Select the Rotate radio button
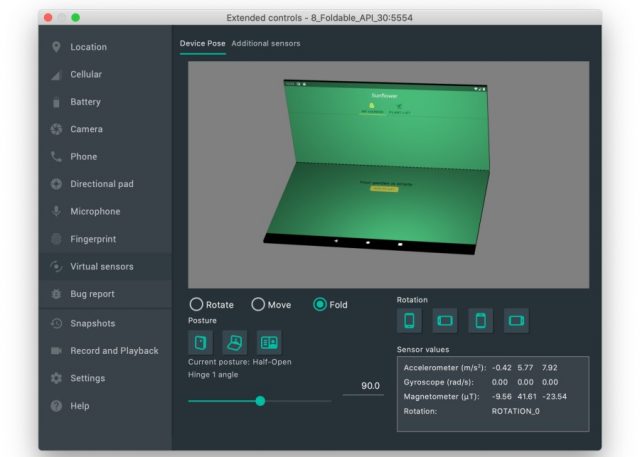The width and height of the screenshot is (640, 457). click(x=196, y=304)
